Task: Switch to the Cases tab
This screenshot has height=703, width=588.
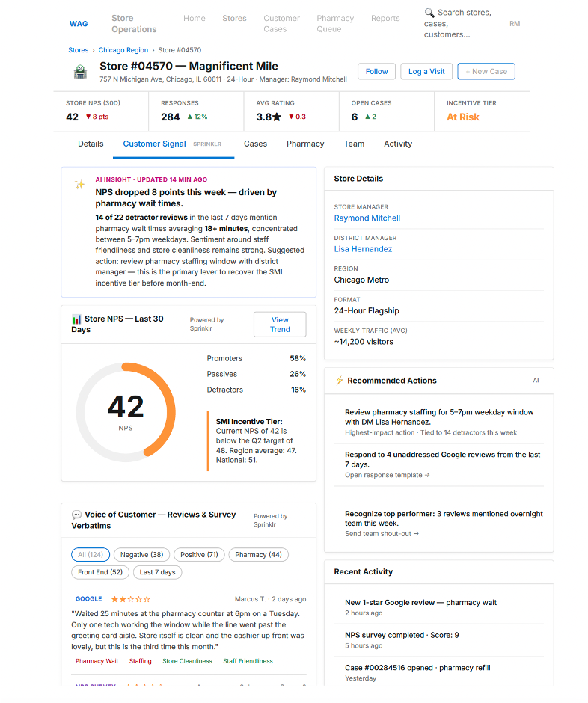Action: click(x=255, y=144)
